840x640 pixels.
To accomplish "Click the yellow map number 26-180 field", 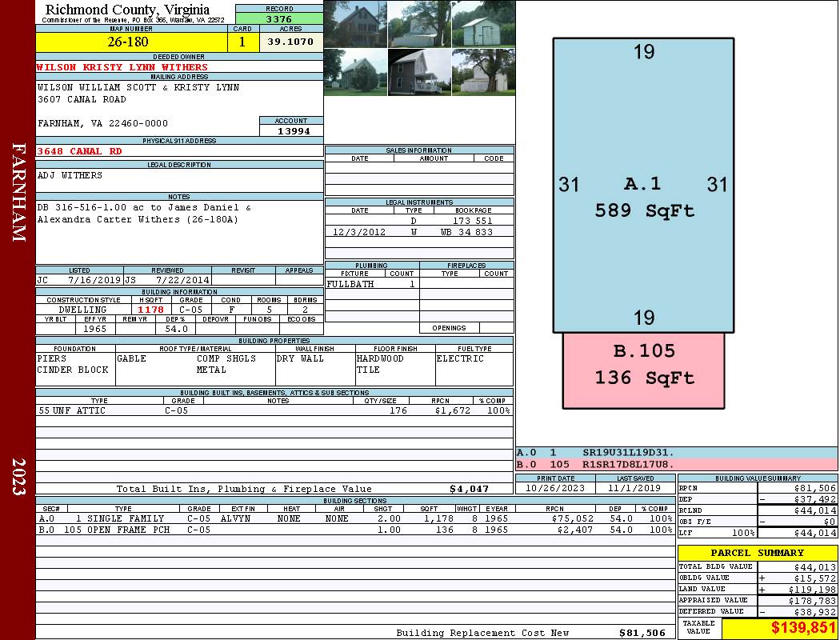I will tap(128, 42).
